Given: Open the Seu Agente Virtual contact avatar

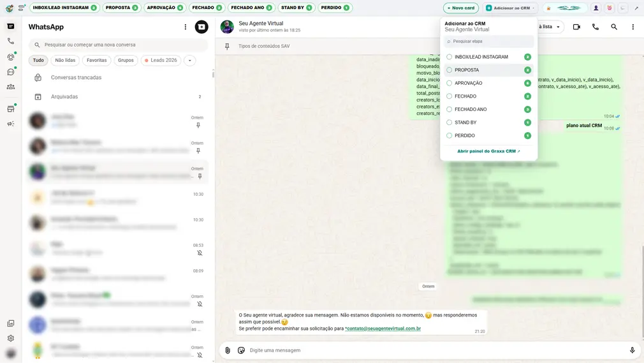Looking at the screenshot, I should 227,27.
